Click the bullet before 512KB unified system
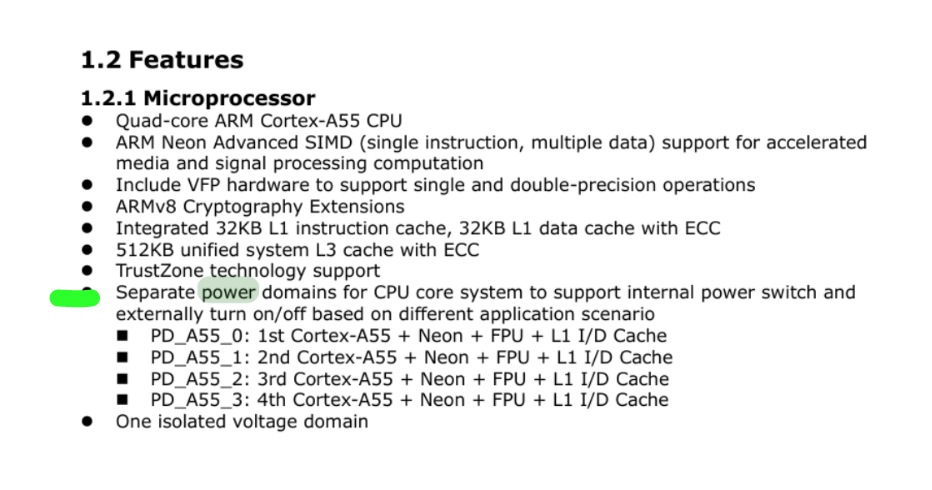Screen dimensions: 932x490 pos(87,249)
